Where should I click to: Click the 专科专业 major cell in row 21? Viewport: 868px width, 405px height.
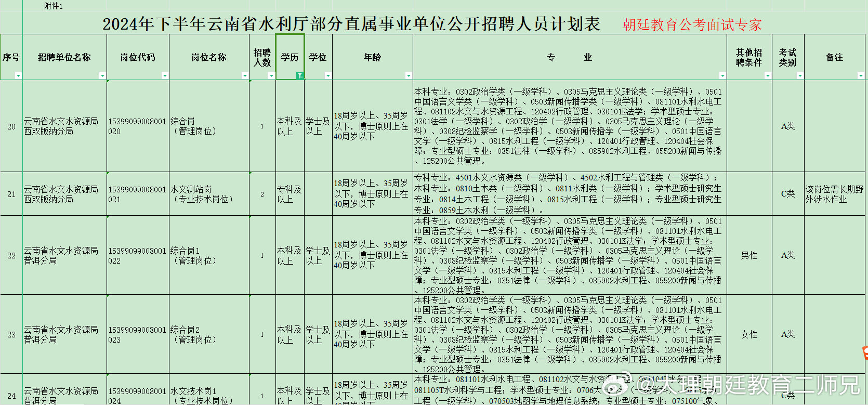[x=570, y=194]
